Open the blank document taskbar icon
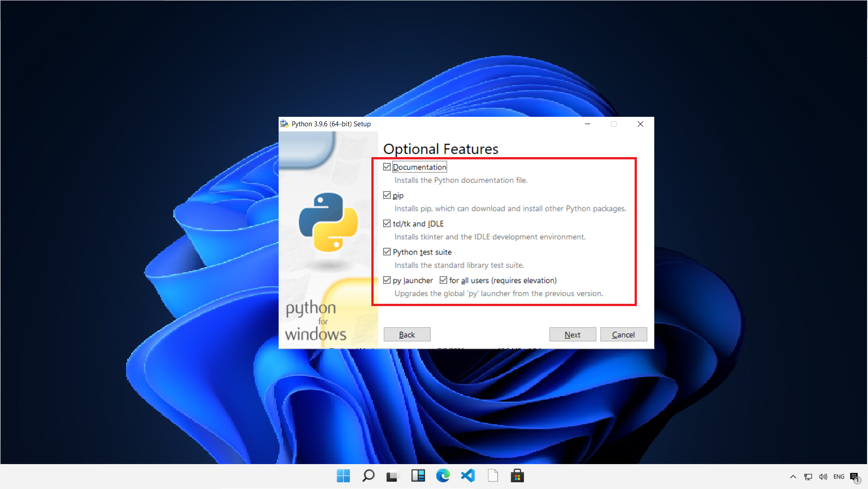868x489 pixels. (493, 476)
